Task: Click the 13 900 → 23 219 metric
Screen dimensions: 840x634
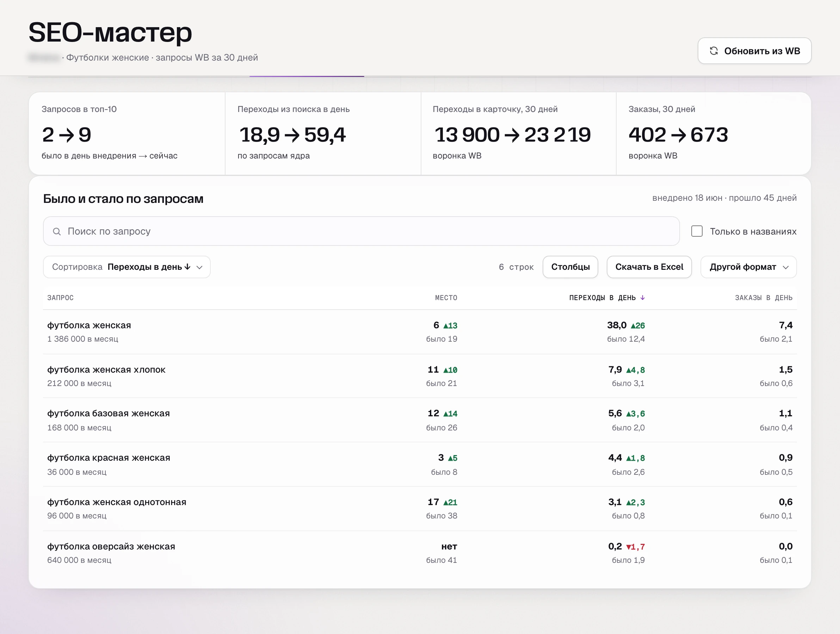Action: point(512,135)
